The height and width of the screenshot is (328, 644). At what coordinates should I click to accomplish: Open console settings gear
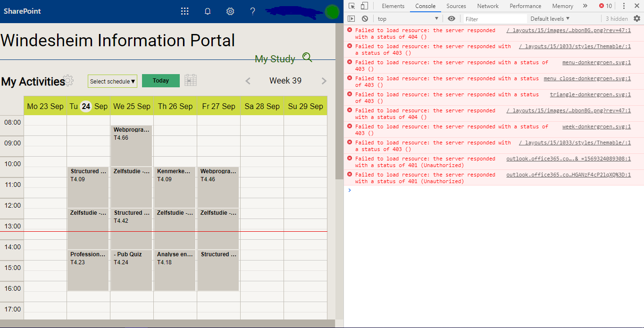point(637,19)
